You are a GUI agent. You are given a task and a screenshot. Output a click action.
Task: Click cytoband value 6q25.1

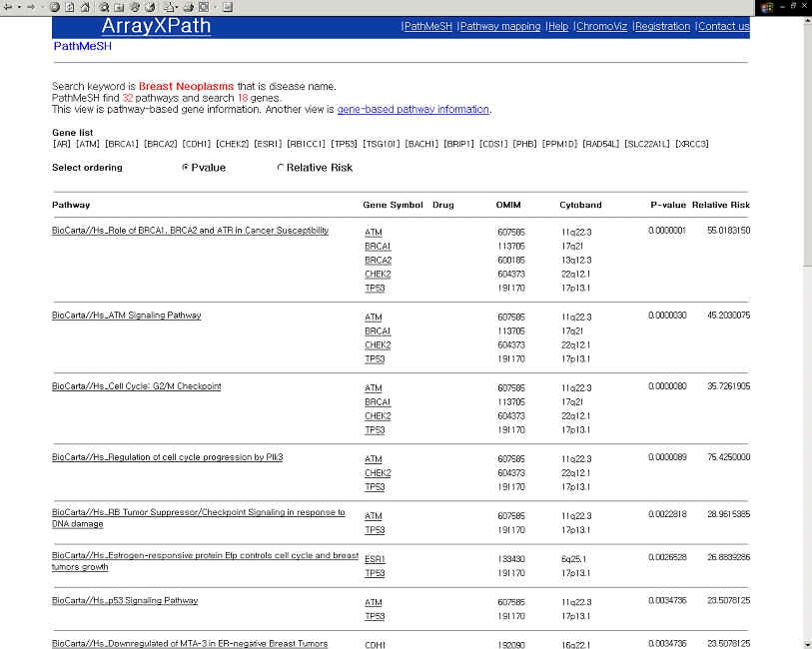pos(573,559)
